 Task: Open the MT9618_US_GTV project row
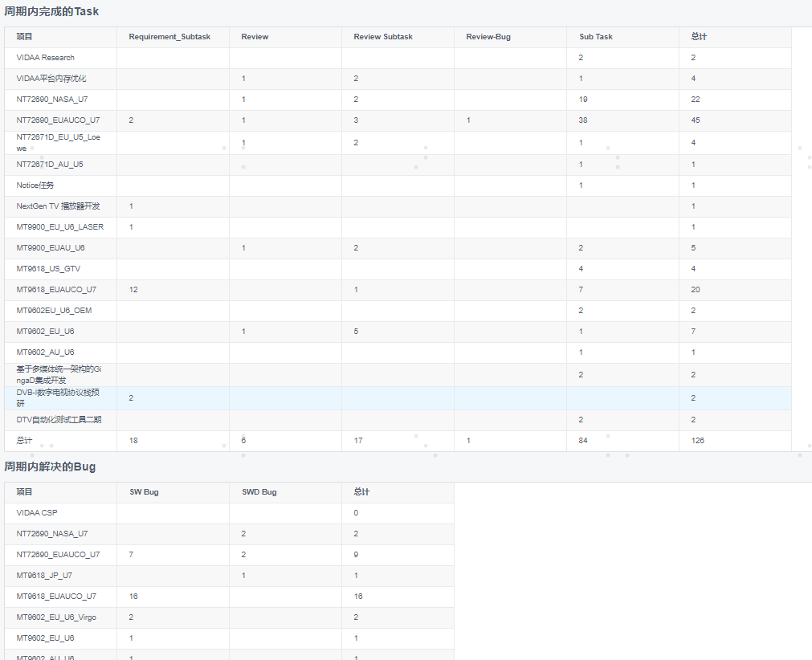pyautogui.click(x=48, y=269)
